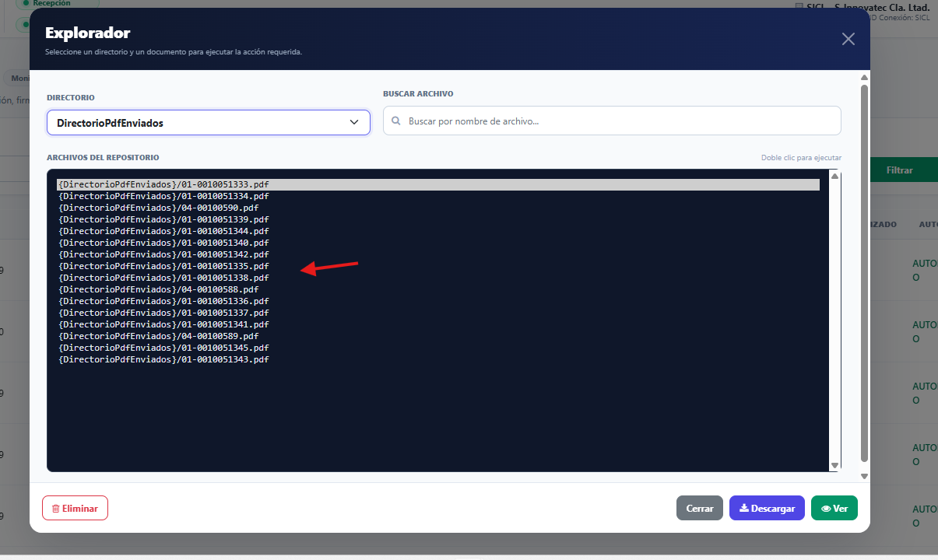Select file 01-0010051339.pdf
Viewport: 938px width, 560px height.
(438, 219)
